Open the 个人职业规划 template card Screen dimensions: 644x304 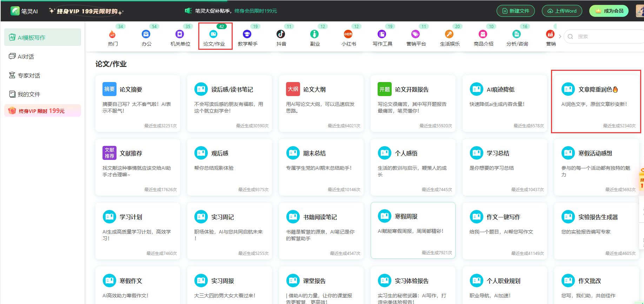[x=505, y=285]
